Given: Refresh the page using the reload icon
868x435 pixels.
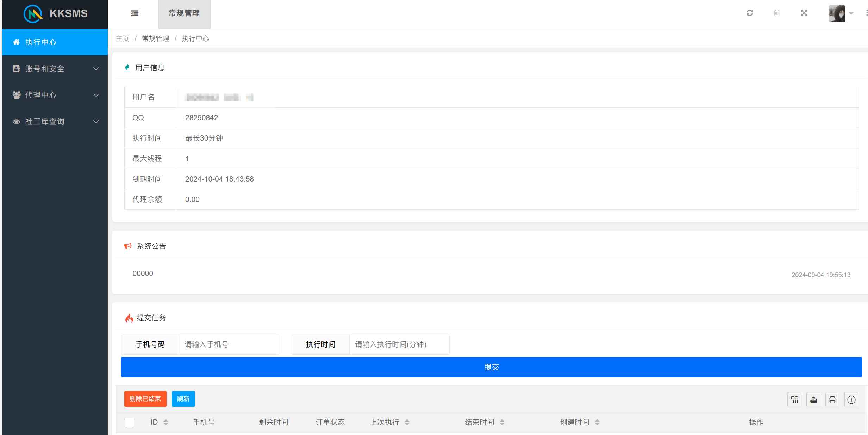Looking at the screenshot, I should tap(750, 13).
